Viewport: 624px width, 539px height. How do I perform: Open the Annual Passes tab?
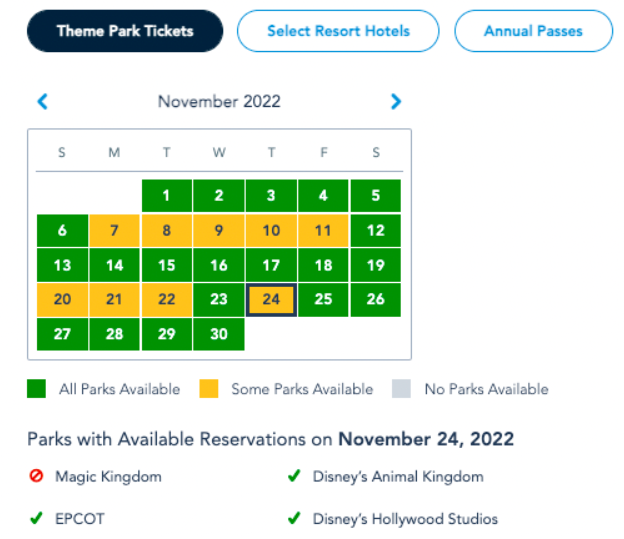click(x=533, y=31)
